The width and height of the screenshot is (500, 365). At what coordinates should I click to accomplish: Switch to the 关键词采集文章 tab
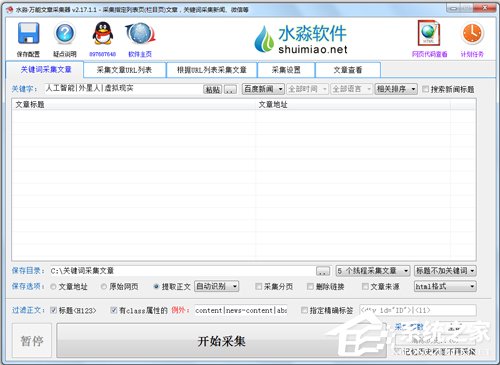tap(46, 70)
